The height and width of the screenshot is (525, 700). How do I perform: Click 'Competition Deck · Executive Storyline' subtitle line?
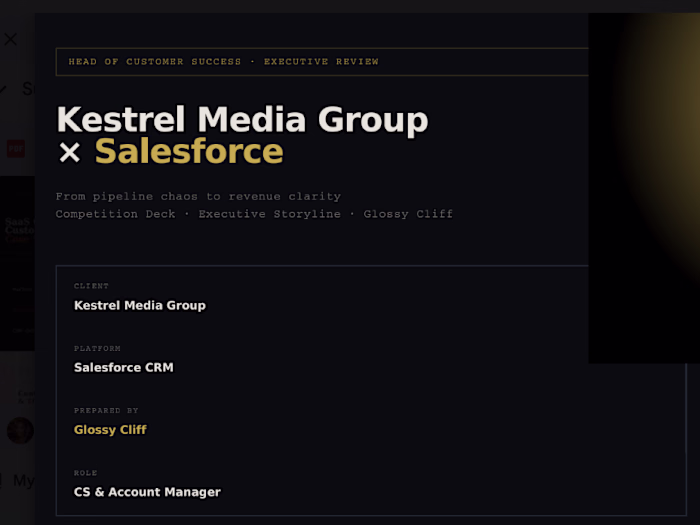click(254, 214)
